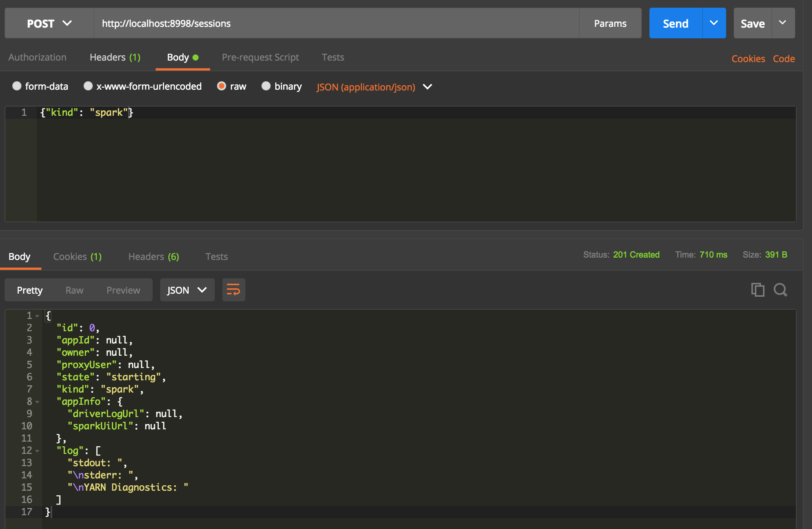Click the "391 B" response size
812x529 pixels.
click(776, 255)
